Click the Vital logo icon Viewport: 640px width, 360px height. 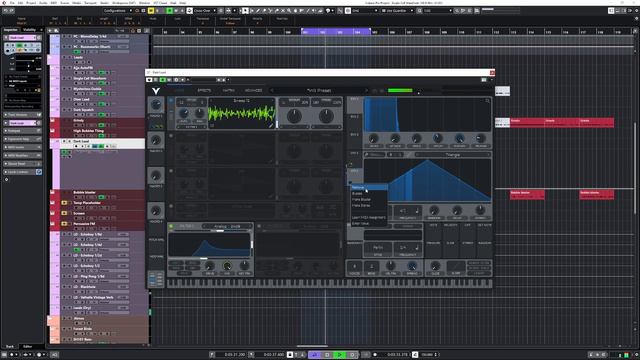156,91
